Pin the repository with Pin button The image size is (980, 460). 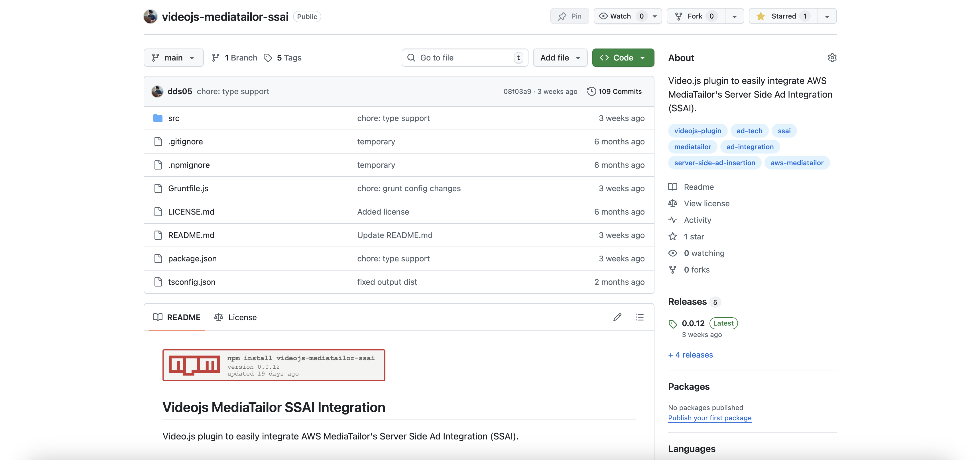570,16
